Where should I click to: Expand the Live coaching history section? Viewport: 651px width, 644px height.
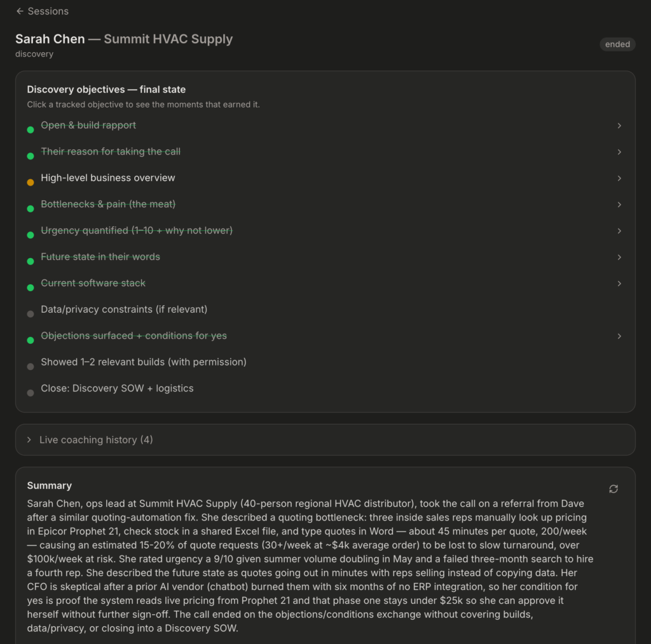pos(325,440)
